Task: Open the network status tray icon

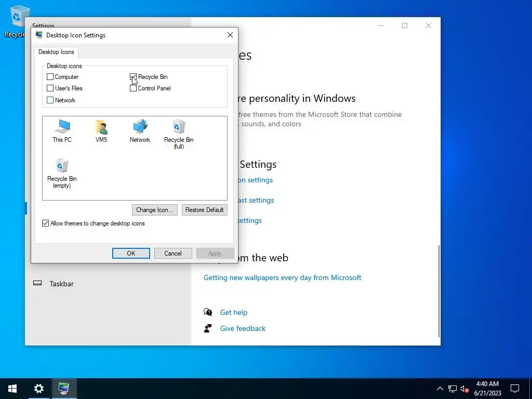Action: tap(453, 389)
